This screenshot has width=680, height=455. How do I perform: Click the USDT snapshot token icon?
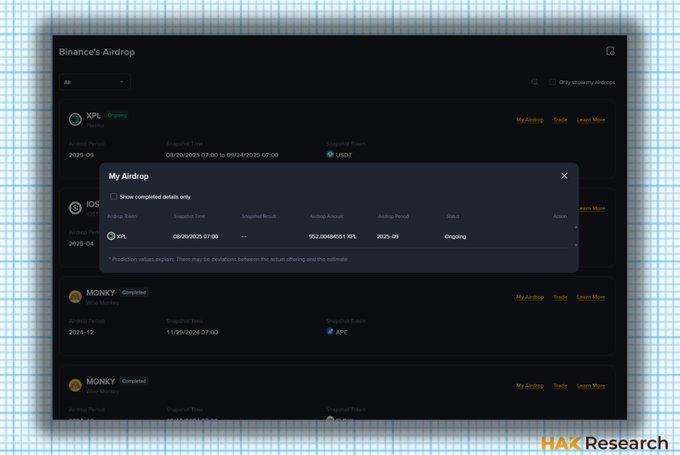pyautogui.click(x=330, y=155)
